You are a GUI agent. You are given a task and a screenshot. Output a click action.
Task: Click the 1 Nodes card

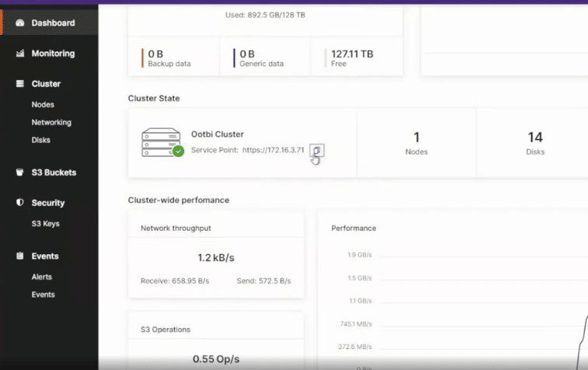point(416,143)
